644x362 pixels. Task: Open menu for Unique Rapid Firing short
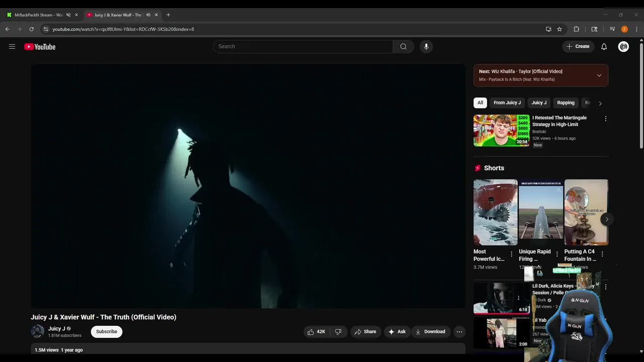tap(557, 254)
